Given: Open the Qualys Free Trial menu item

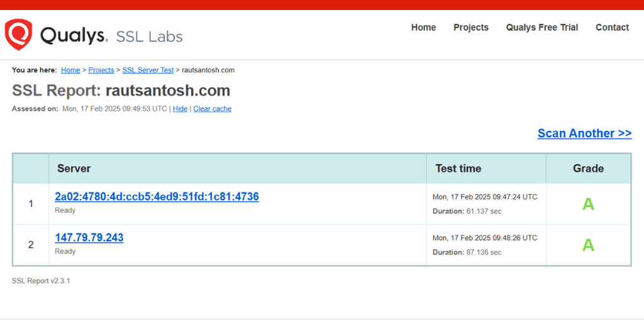Looking at the screenshot, I should point(541,28).
